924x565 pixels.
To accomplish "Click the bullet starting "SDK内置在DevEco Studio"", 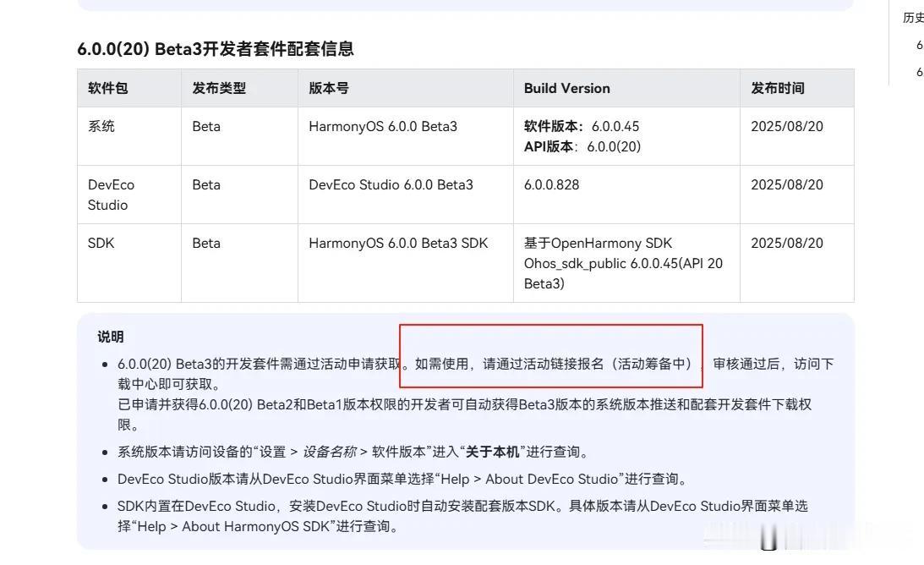I will [462, 516].
